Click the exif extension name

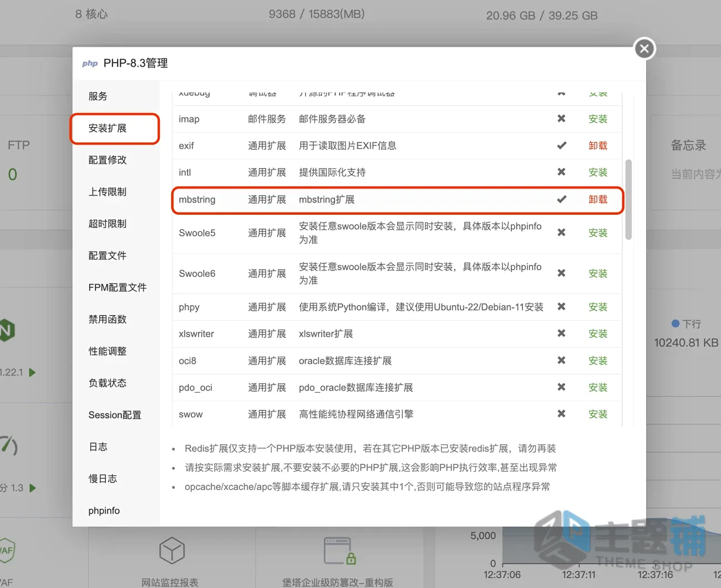tap(186, 146)
